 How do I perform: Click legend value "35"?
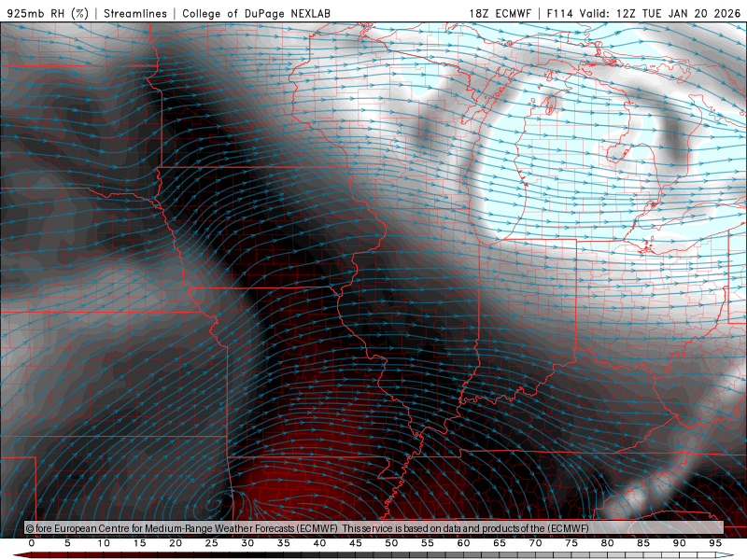click(284, 543)
